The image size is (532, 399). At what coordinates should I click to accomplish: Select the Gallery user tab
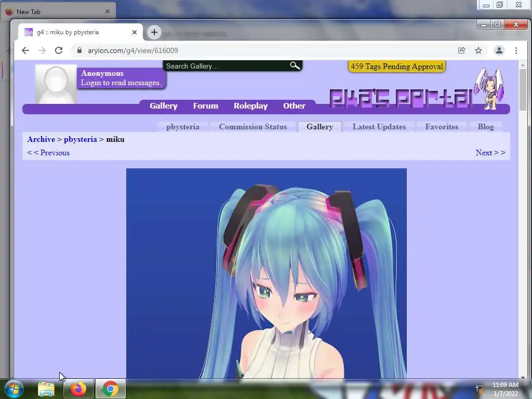(x=320, y=127)
